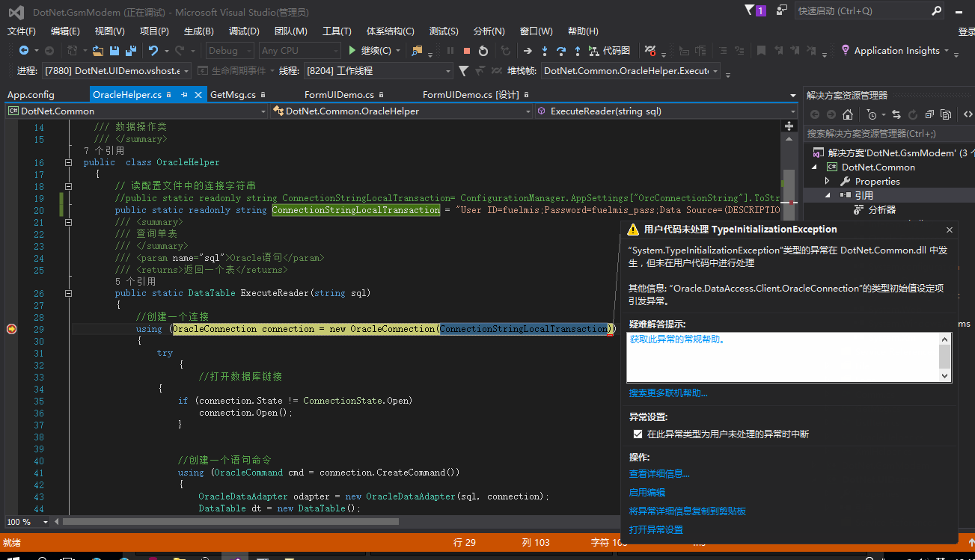Toggle pin on OracleHelper.cs tab
The image size is (975, 560).
click(x=184, y=95)
